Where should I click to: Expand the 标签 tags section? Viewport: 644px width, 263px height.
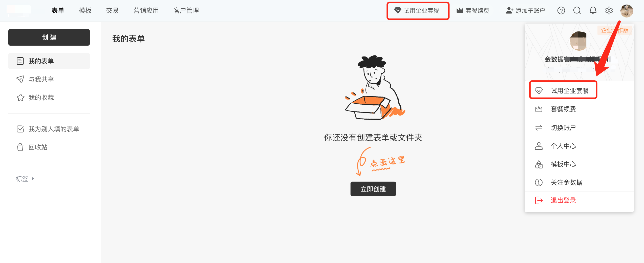(x=25, y=179)
